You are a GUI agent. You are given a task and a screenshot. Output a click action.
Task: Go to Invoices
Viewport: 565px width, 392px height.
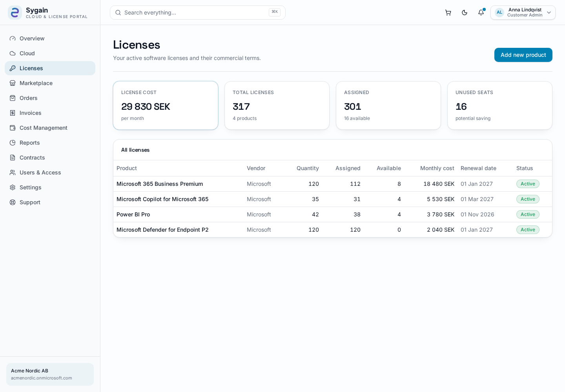(x=50, y=113)
